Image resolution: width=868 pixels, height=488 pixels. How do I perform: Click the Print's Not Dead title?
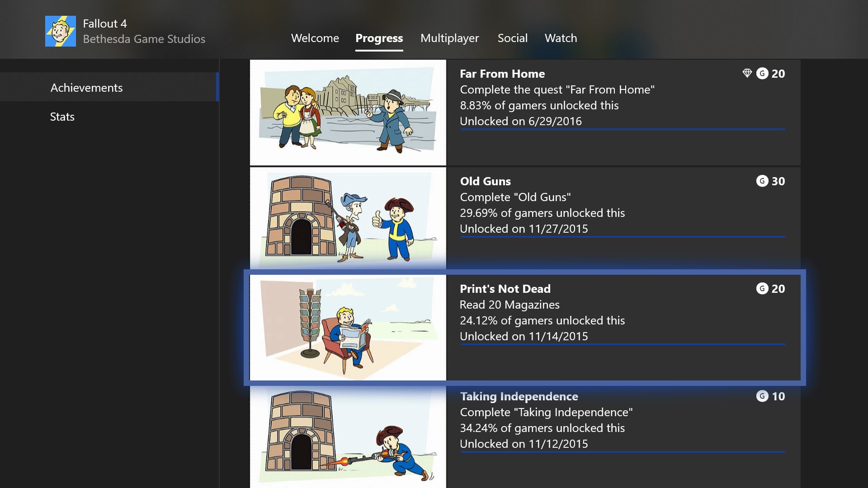coord(505,289)
